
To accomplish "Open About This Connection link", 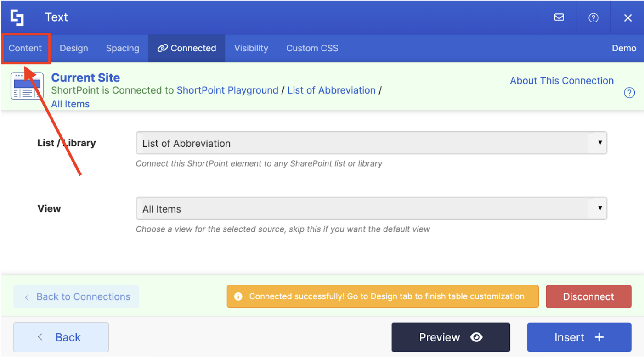I will click(562, 81).
